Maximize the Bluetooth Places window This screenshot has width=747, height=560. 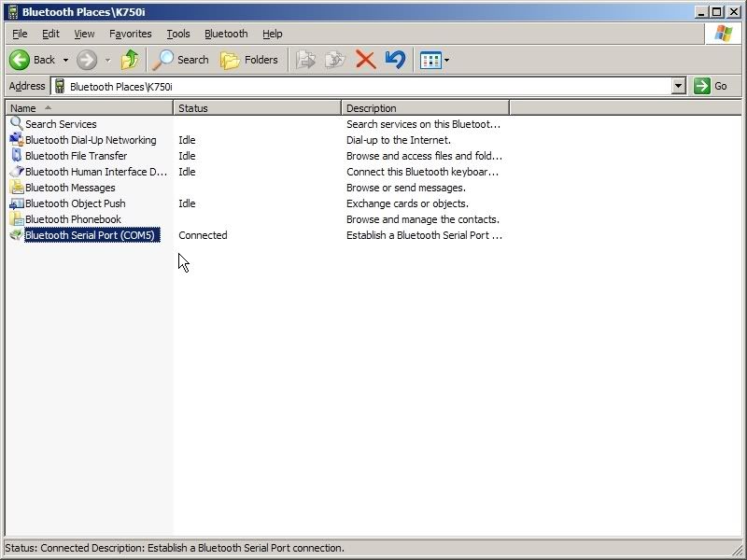[x=716, y=12]
